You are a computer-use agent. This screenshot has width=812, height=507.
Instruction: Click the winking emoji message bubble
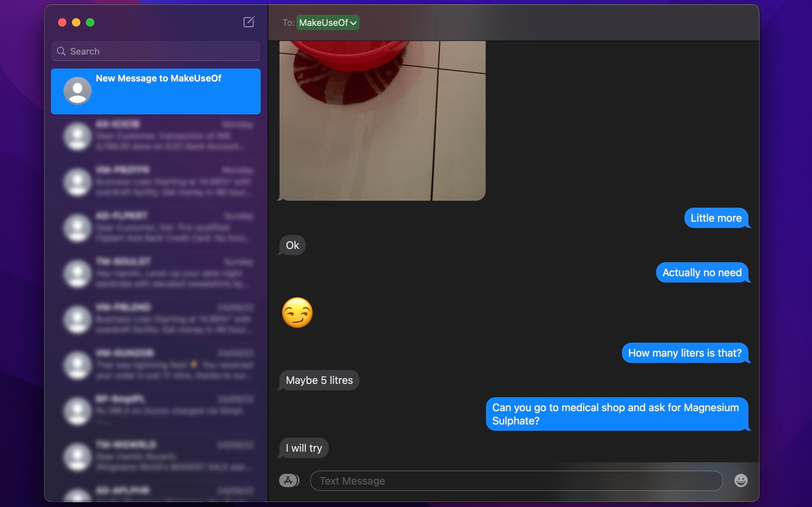(x=297, y=312)
